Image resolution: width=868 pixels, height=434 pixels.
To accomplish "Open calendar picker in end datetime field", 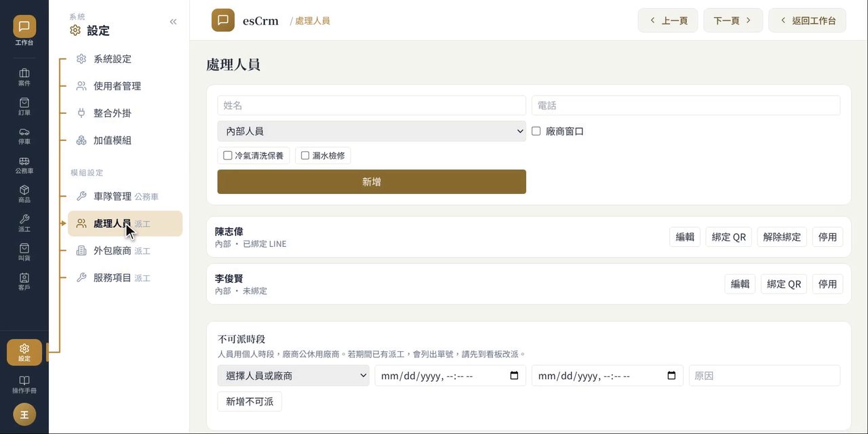I will (x=671, y=376).
